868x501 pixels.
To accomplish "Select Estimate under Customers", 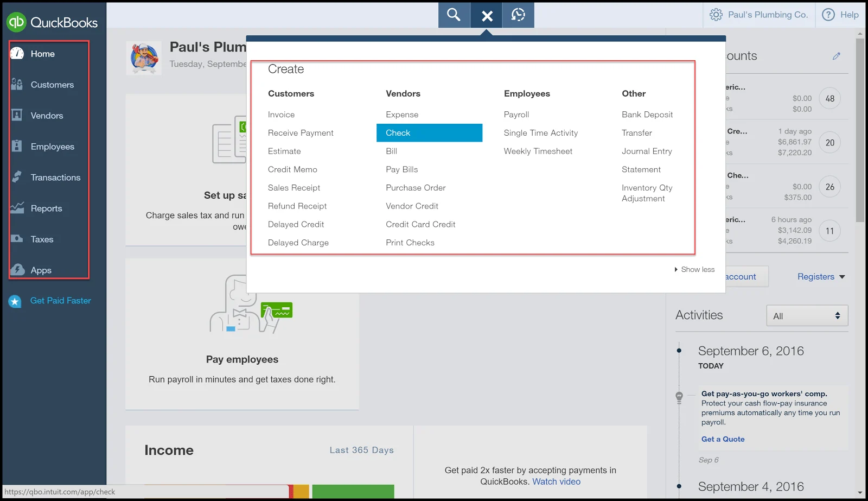I will pos(284,151).
